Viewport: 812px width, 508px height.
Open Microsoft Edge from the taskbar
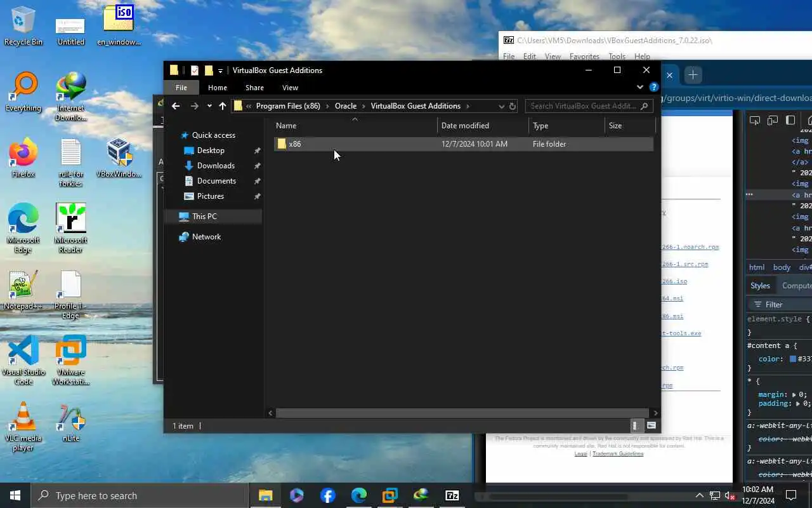coord(359,495)
